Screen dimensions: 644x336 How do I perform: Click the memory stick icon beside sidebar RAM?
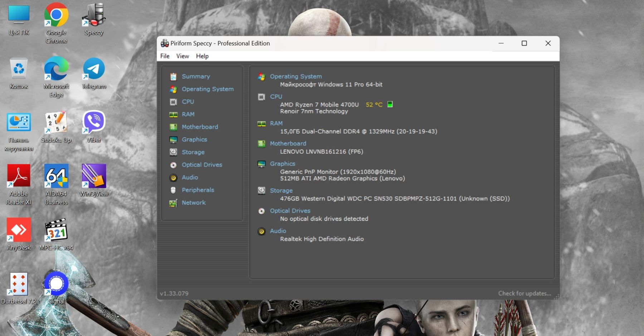(174, 115)
